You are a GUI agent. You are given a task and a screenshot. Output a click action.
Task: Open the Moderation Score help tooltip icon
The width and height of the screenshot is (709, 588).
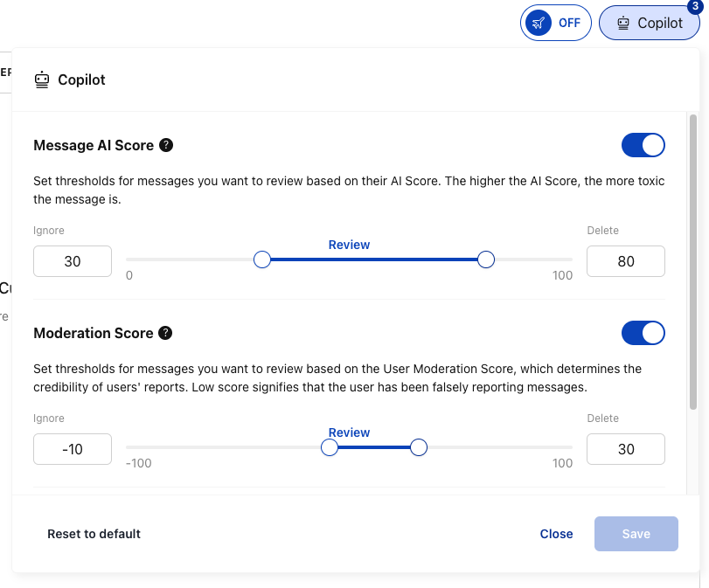pyautogui.click(x=165, y=333)
